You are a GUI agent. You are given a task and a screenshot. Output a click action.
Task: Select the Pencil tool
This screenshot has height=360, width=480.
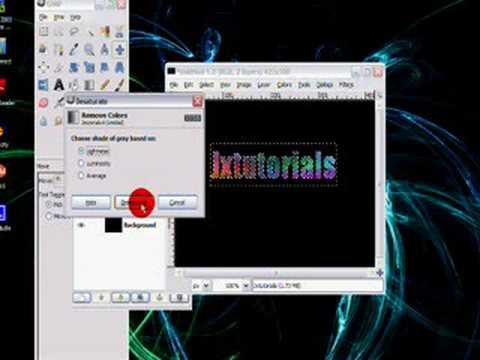click(105, 85)
